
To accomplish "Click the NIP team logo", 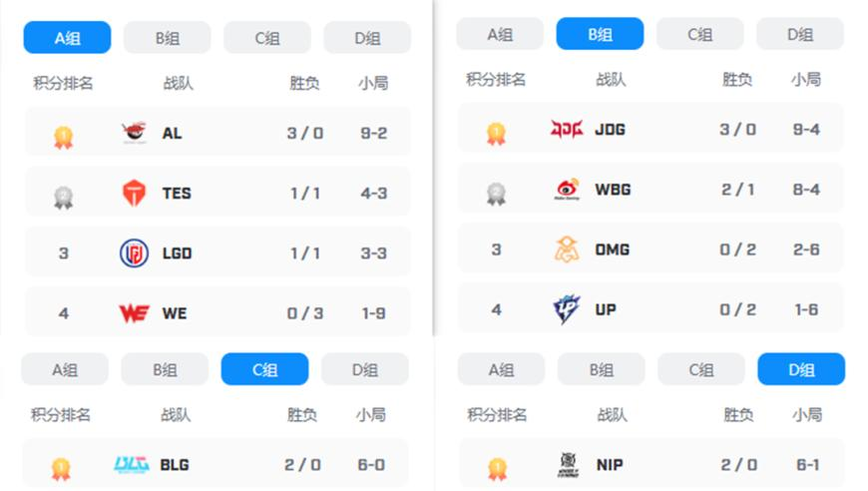I will click(569, 464).
